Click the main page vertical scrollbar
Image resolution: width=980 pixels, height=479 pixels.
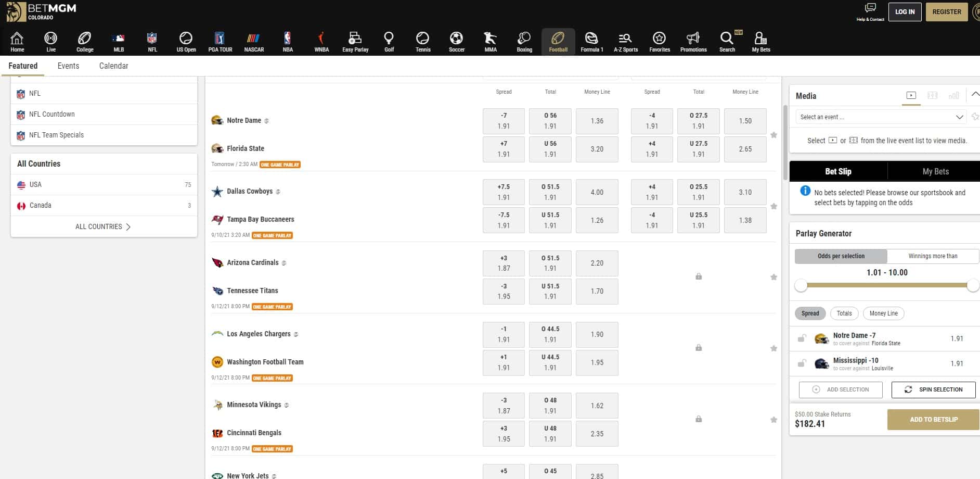coord(785,142)
